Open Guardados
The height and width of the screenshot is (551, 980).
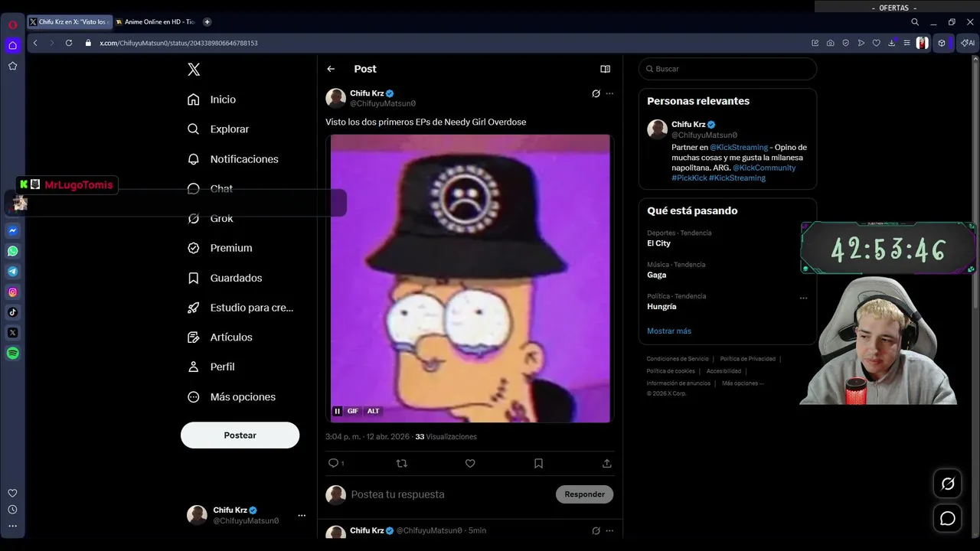click(x=225, y=278)
